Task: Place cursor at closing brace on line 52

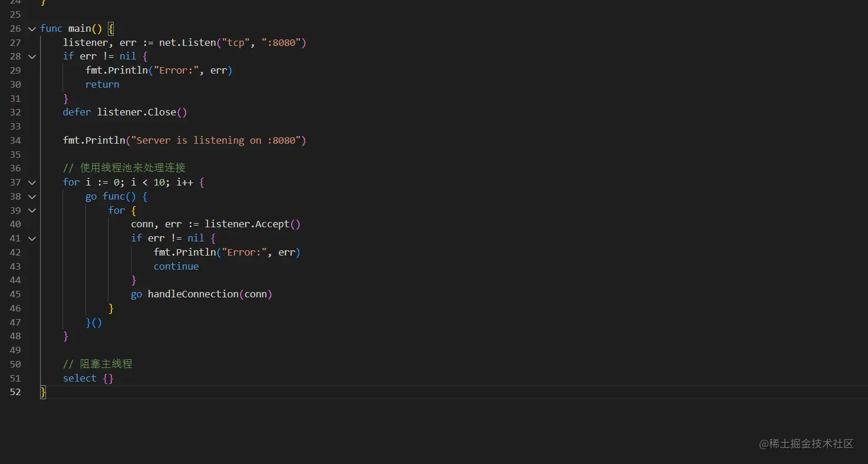Action: point(43,392)
